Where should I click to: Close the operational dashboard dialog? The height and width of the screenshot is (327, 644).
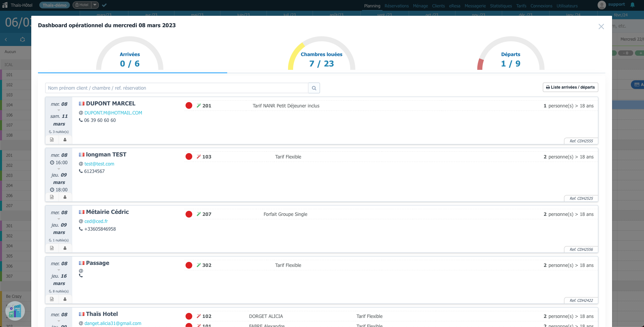pyautogui.click(x=601, y=27)
